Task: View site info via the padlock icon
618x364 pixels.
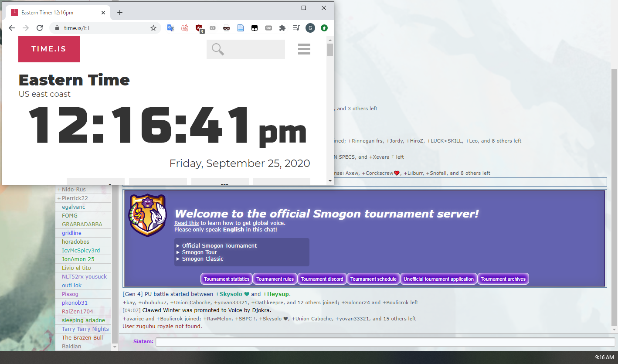Action: [57, 28]
